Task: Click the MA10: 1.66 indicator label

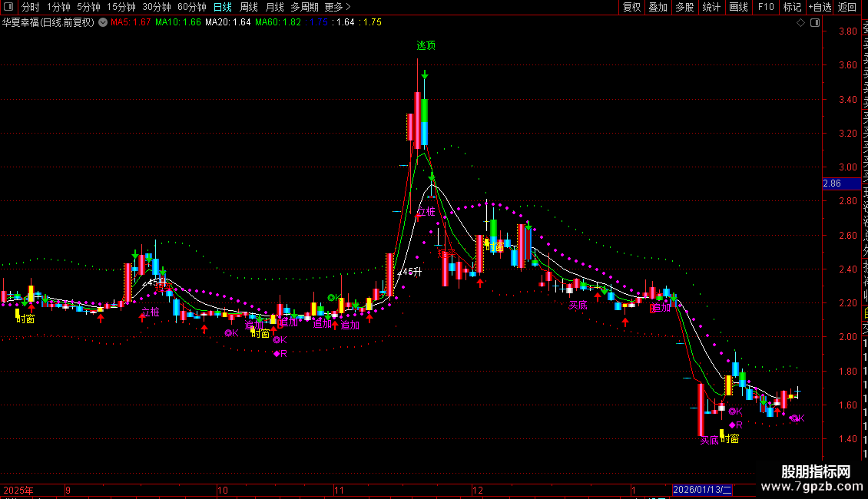Action: tap(178, 23)
